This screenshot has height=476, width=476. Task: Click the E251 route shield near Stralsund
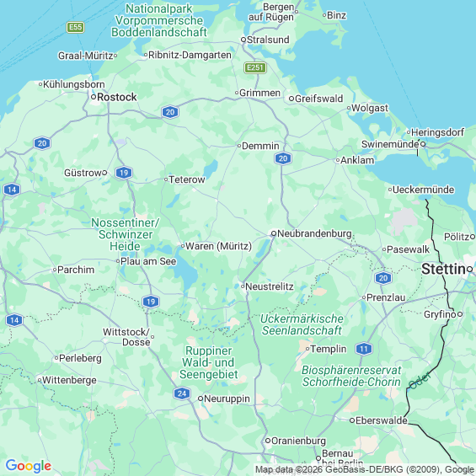(255, 67)
